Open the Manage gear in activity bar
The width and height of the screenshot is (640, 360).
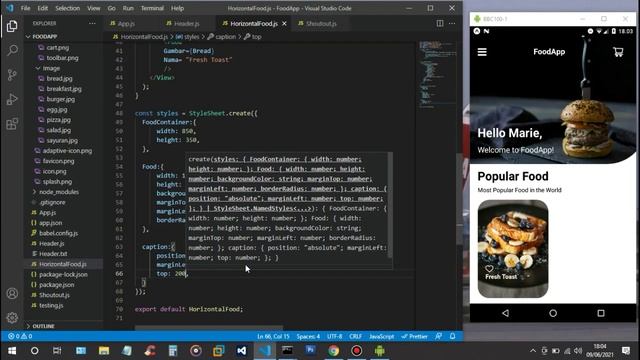coord(12,317)
